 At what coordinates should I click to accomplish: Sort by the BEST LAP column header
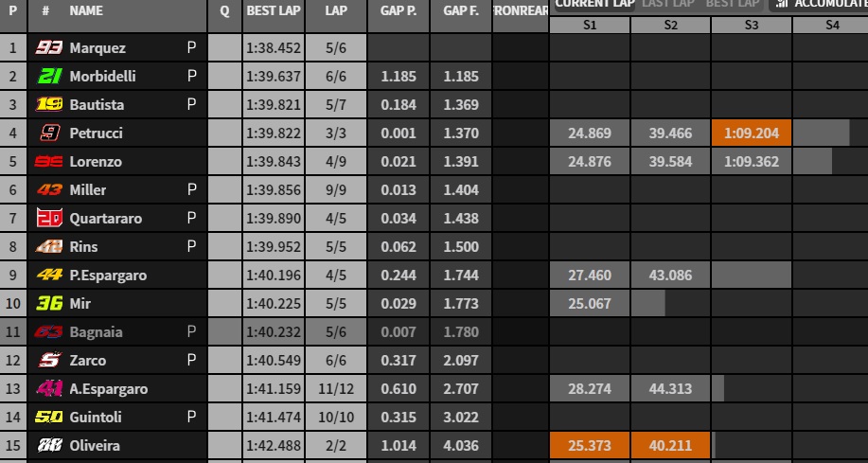tap(274, 11)
